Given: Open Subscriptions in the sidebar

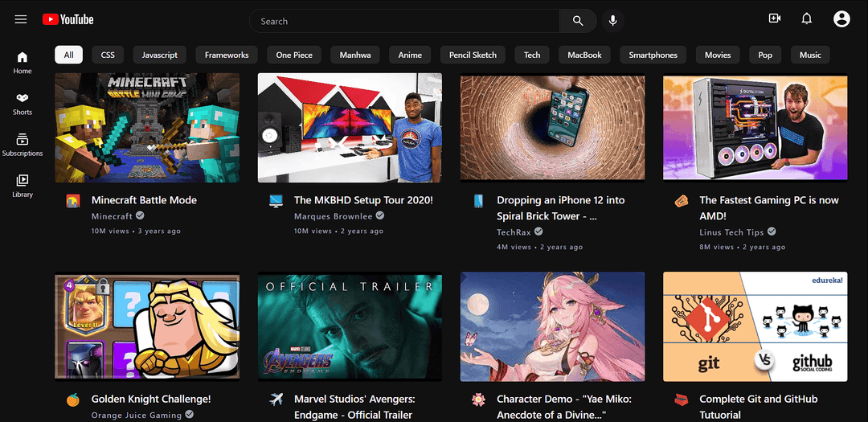Looking at the screenshot, I should (x=23, y=145).
